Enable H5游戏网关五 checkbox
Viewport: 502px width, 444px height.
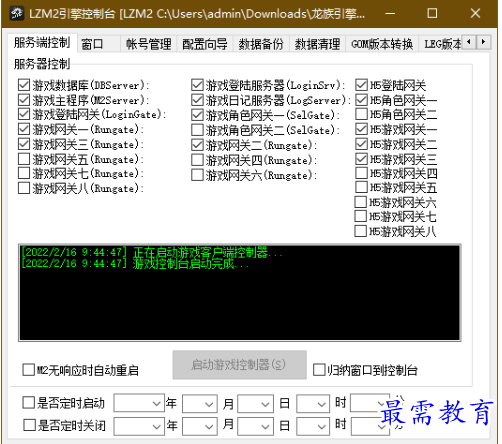[361, 187]
